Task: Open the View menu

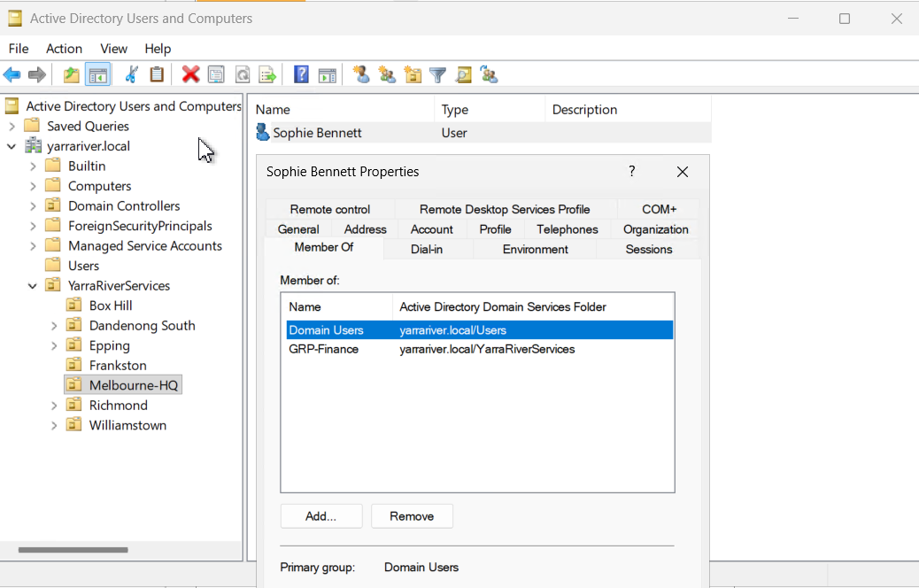Action: 113,49
